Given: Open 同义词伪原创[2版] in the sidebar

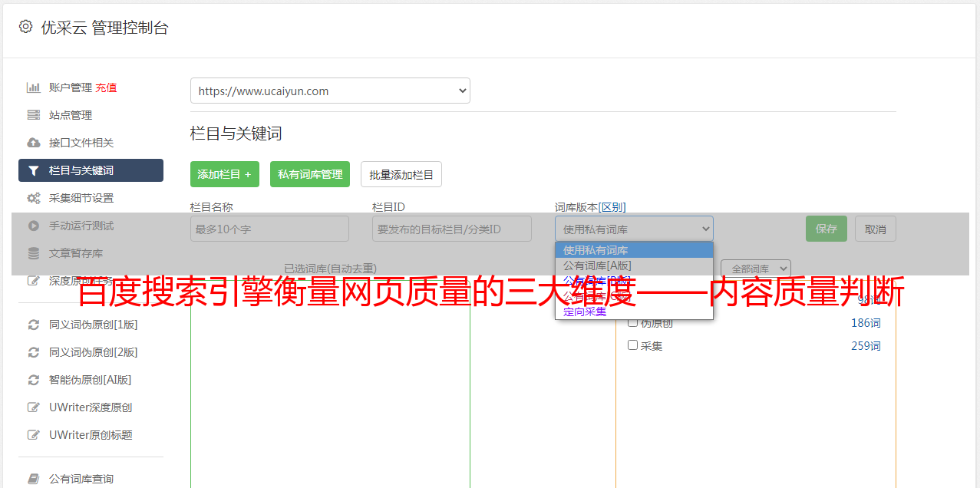Looking at the screenshot, I should coord(94,352).
